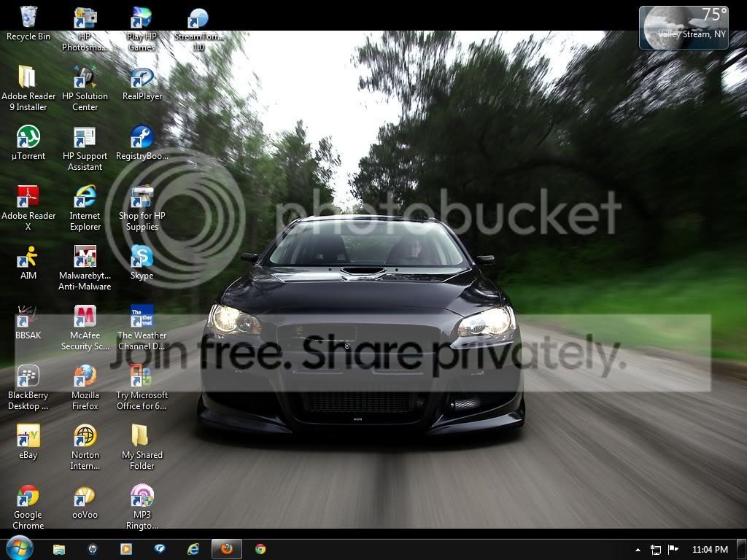Select the HP Photosmart desktop shortcut

pos(85,28)
